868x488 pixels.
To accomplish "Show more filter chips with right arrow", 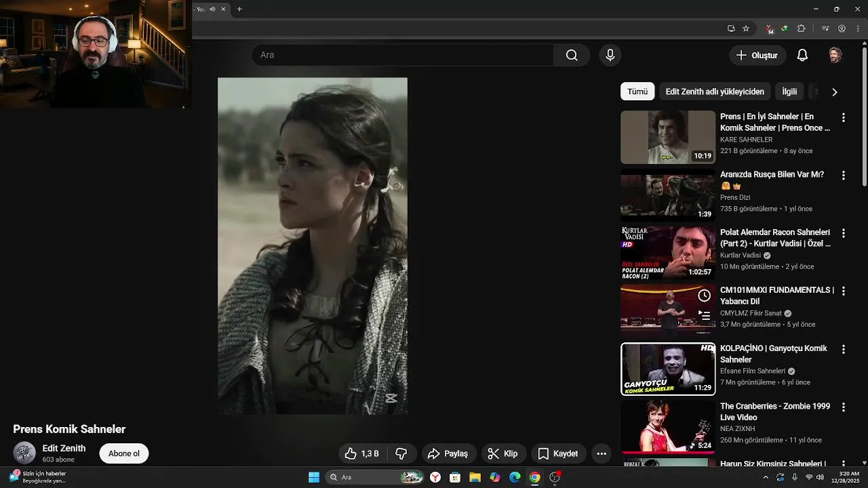I will pyautogui.click(x=835, y=91).
